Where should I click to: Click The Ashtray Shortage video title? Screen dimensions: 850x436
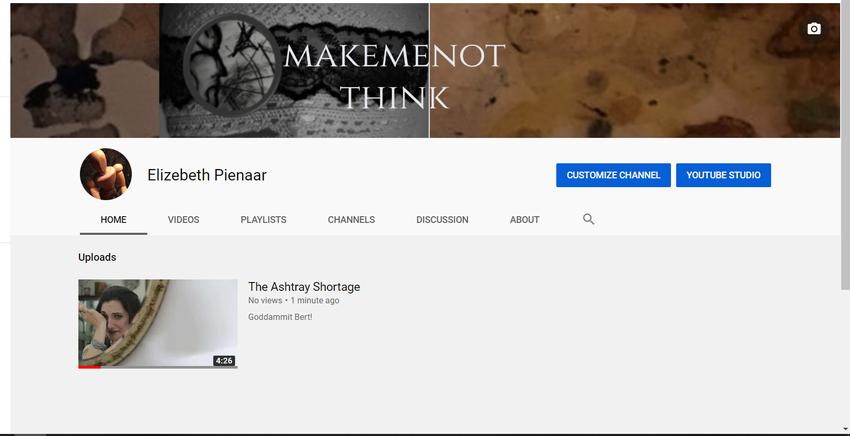pos(304,287)
